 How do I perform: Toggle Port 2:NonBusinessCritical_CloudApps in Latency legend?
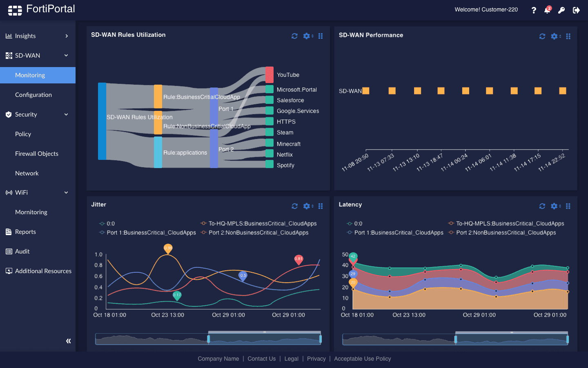click(502, 233)
